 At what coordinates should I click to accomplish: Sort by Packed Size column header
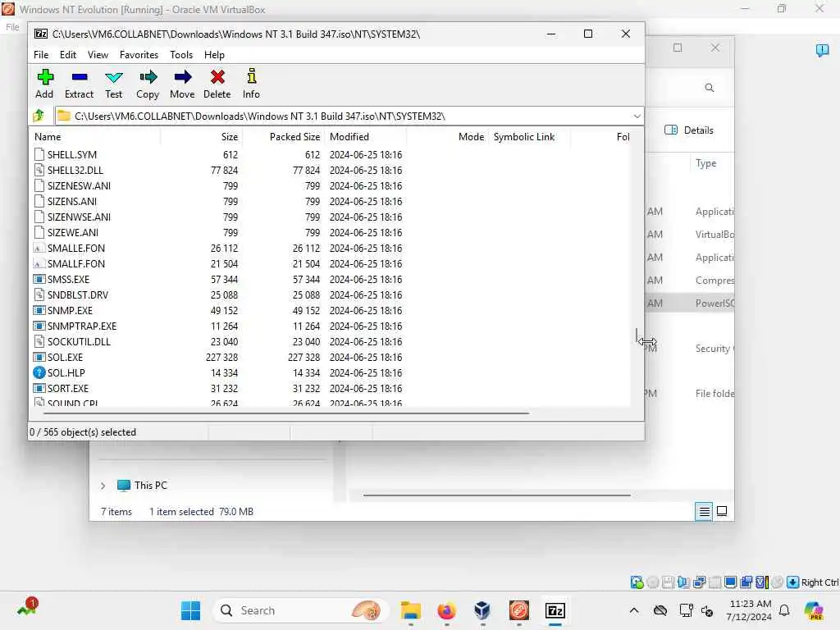pyautogui.click(x=283, y=137)
